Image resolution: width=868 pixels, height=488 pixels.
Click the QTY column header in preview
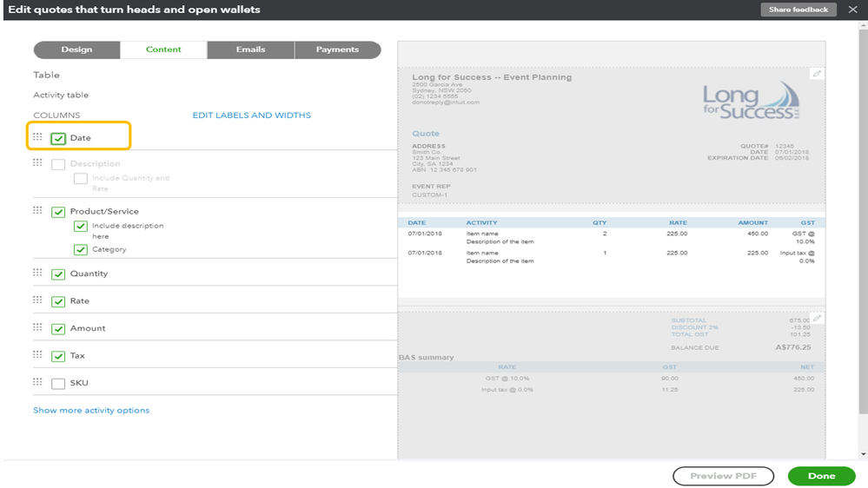600,222
